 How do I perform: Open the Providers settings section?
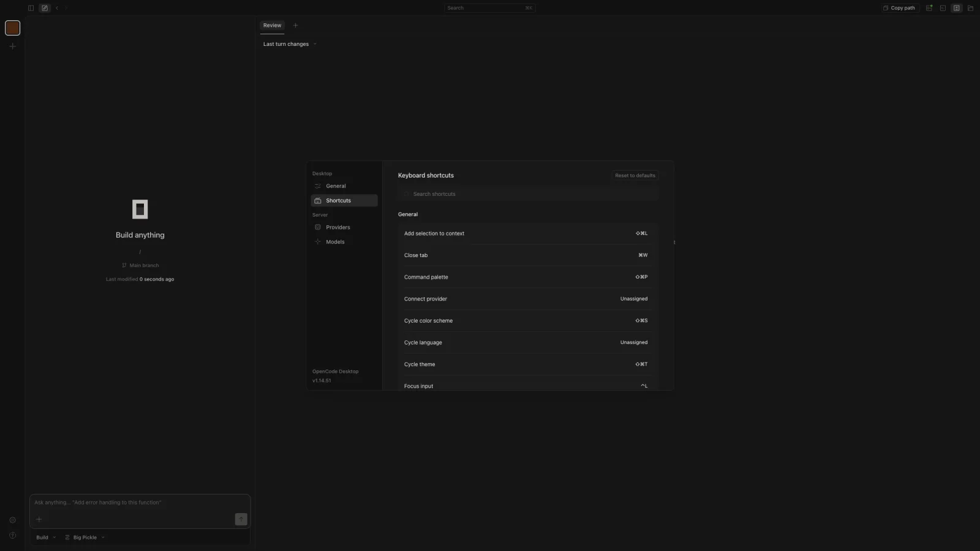[344, 227]
